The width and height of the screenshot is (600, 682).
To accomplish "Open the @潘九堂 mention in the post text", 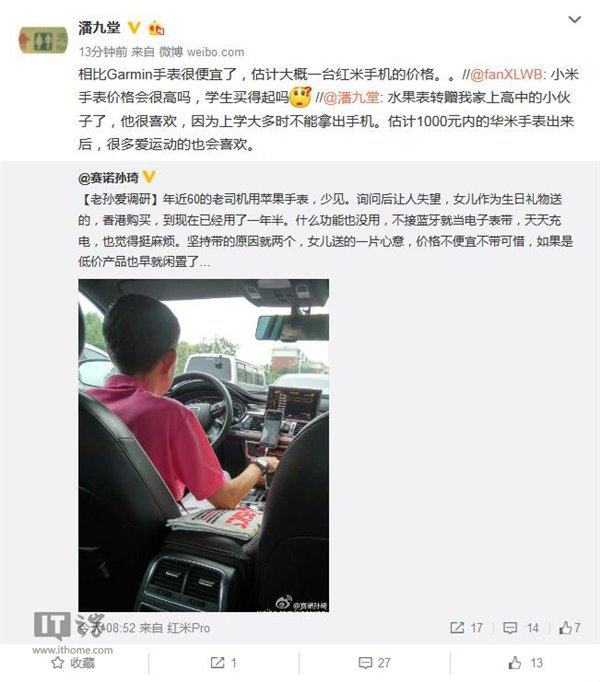I will click(x=352, y=97).
